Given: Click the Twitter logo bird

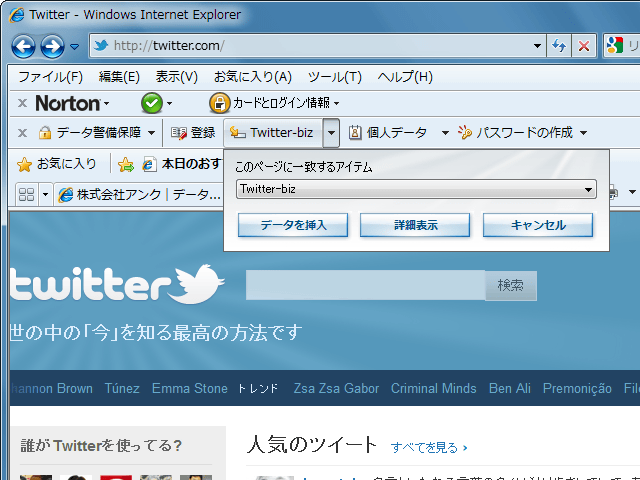Looking at the screenshot, I should point(197,284).
